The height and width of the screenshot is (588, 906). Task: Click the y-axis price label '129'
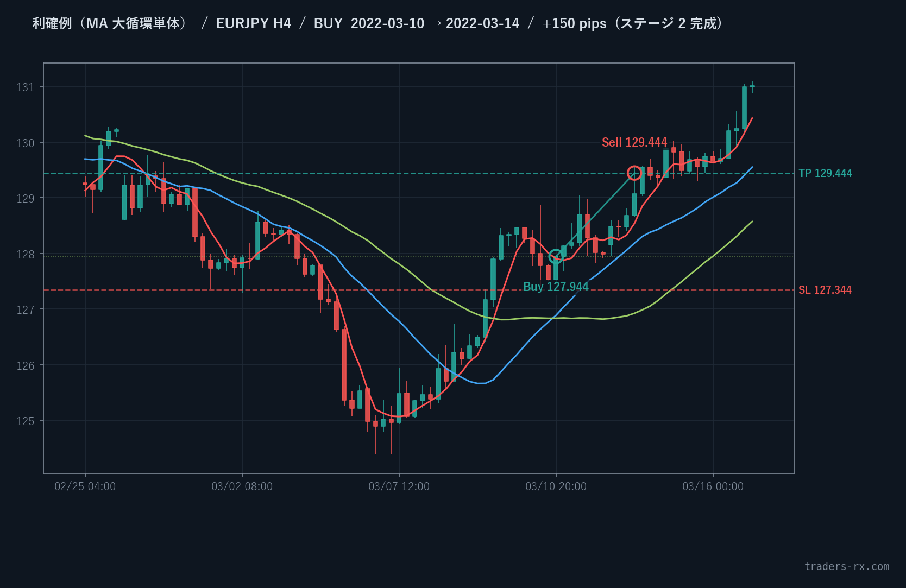pyautogui.click(x=25, y=198)
